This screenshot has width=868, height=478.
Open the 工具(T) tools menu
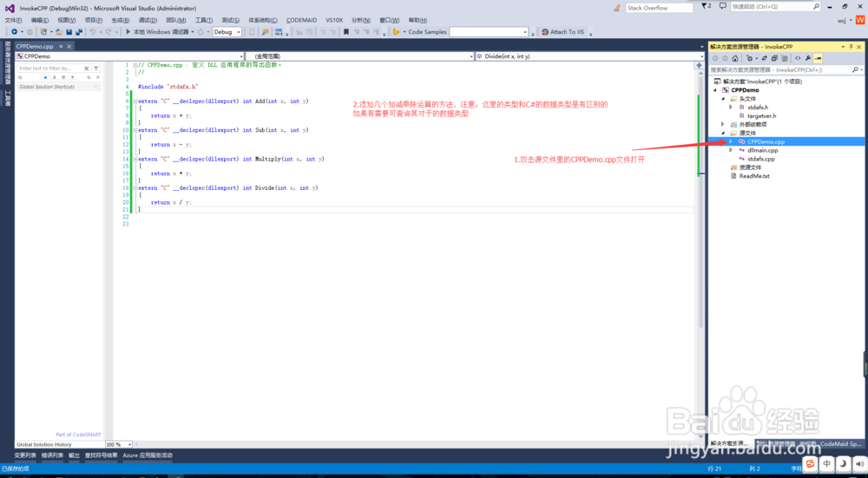(204, 20)
